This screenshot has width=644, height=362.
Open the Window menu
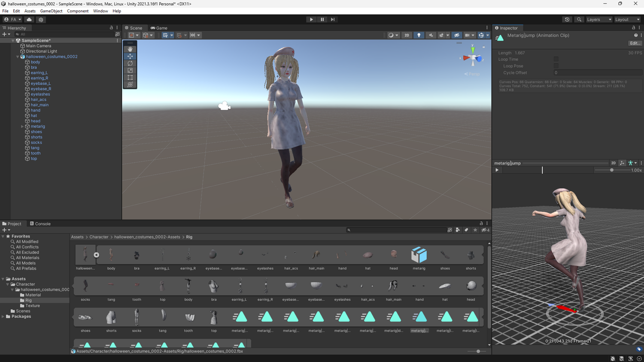click(x=100, y=11)
